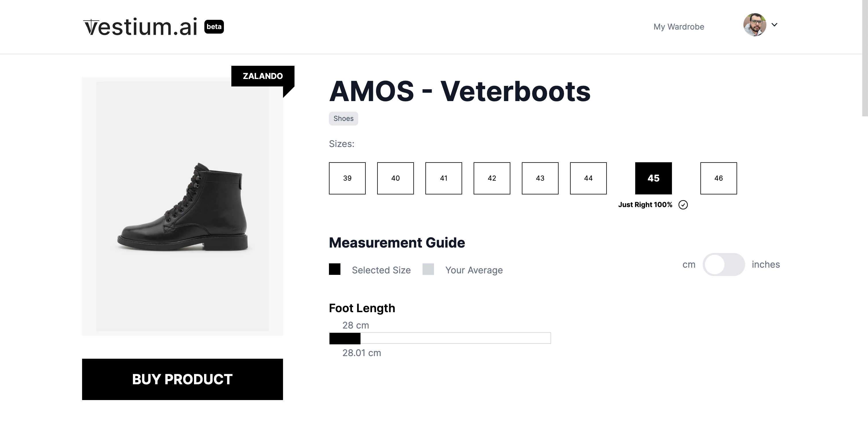Click the Shoes category tag
This screenshot has height=444, width=868.
[x=343, y=118]
